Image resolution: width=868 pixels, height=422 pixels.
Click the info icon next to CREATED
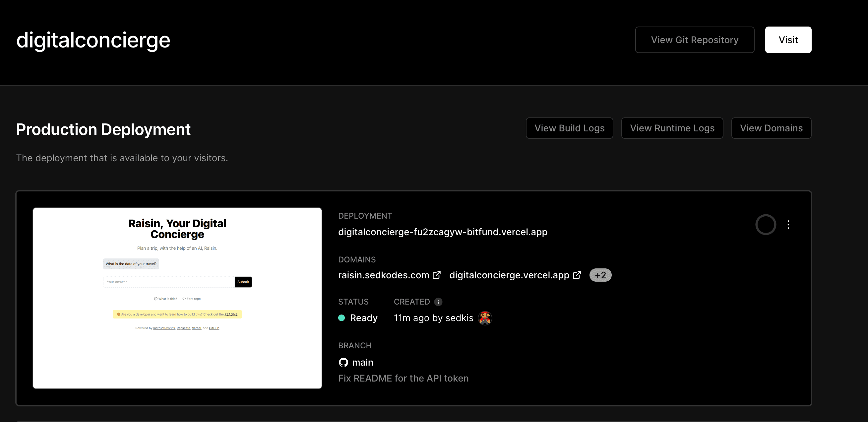coord(438,302)
